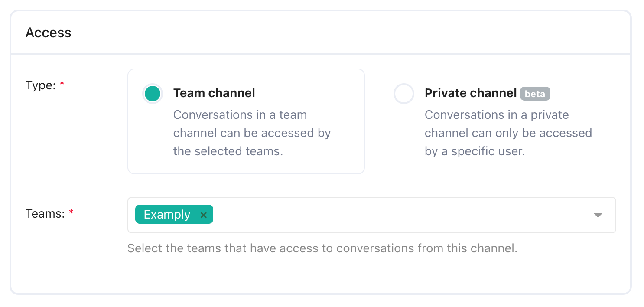Click the "Private channel" title text
644x307 pixels.
coord(471,93)
